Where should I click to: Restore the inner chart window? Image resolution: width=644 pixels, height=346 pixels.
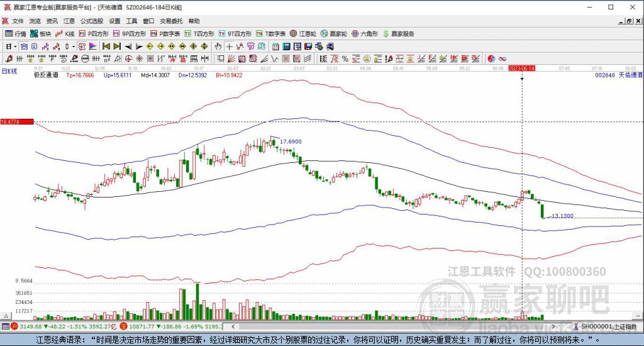point(629,21)
